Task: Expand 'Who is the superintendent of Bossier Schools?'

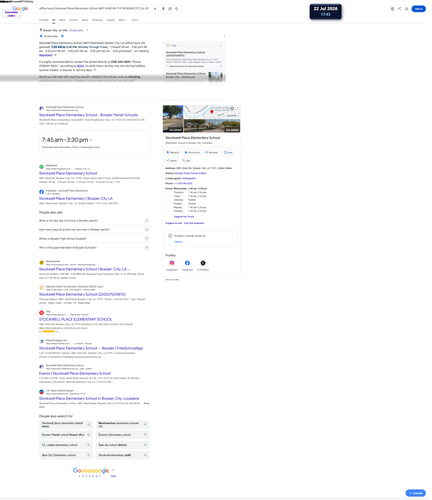Action: tap(94, 248)
